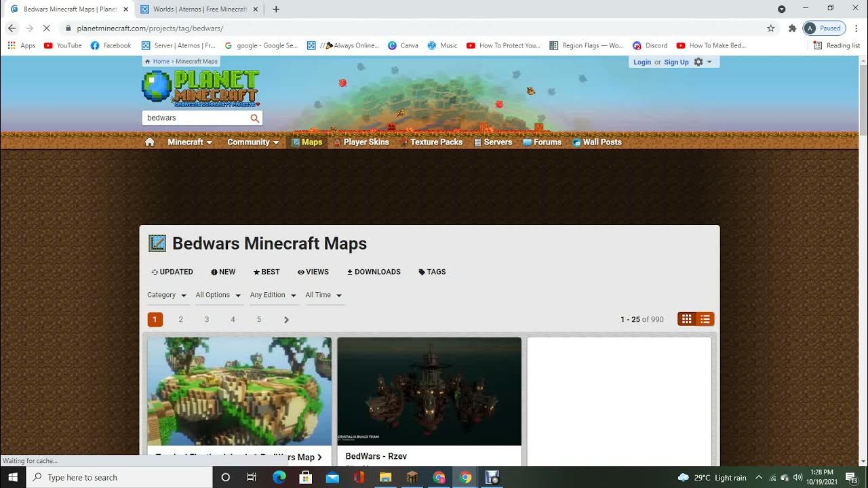Viewport: 868px width, 488px height.
Task: Switch to list view layout
Action: (x=705, y=319)
